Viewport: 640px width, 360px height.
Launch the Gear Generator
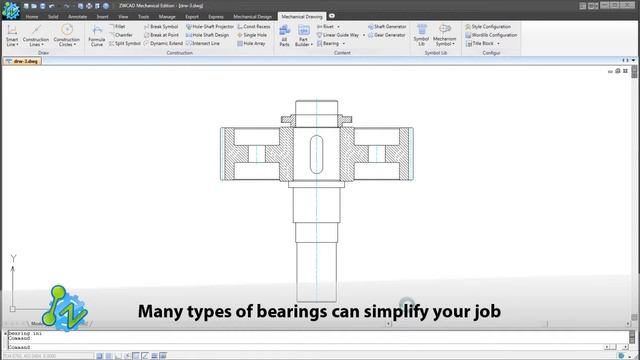[x=387, y=35]
